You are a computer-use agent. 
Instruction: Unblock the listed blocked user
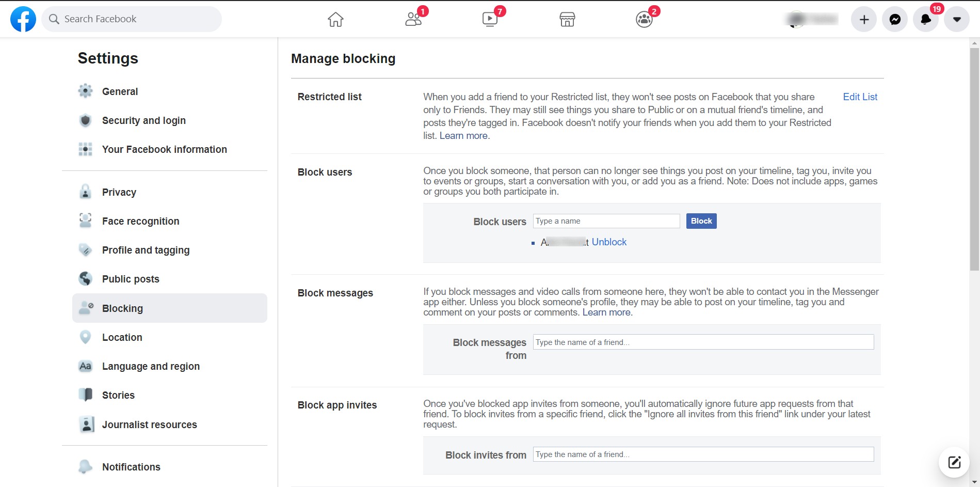pyautogui.click(x=609, y=242)
